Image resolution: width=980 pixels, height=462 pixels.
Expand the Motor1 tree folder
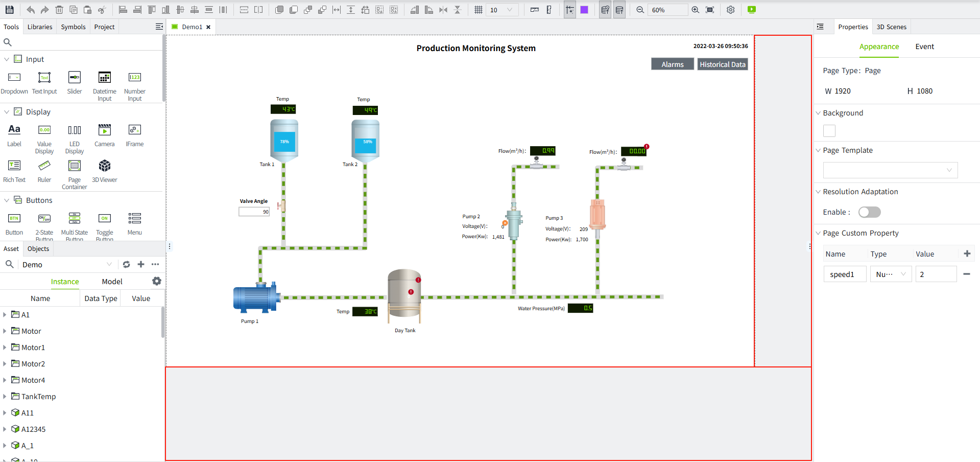point(5,348)
